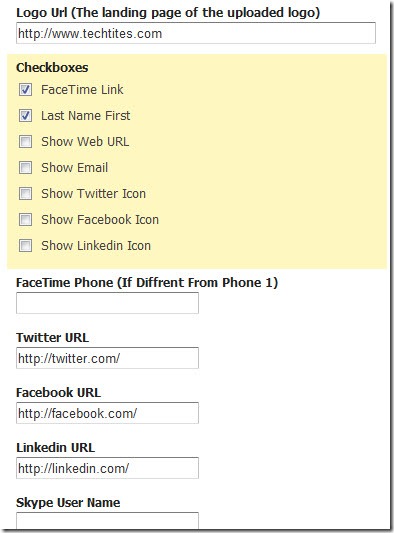Click the Logo Url input field
394x533 pixels.
coord(196,33)
